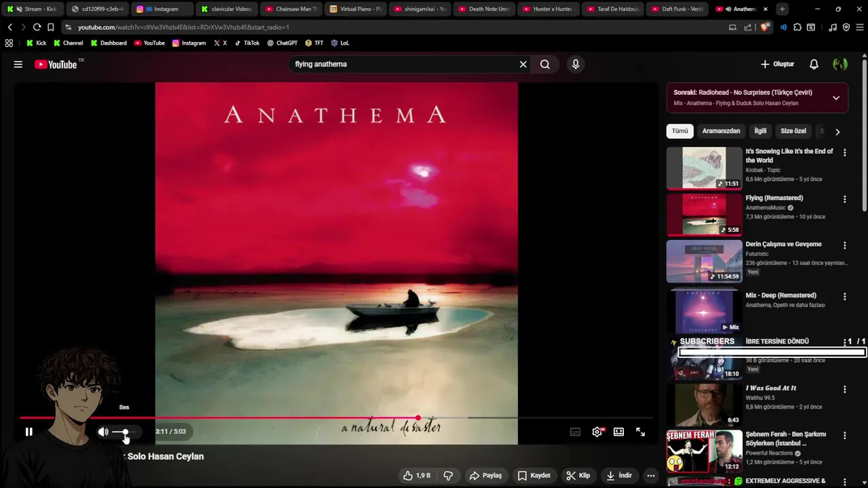Go back in browser history
This screenshot has width=868, height=488.
9,27
